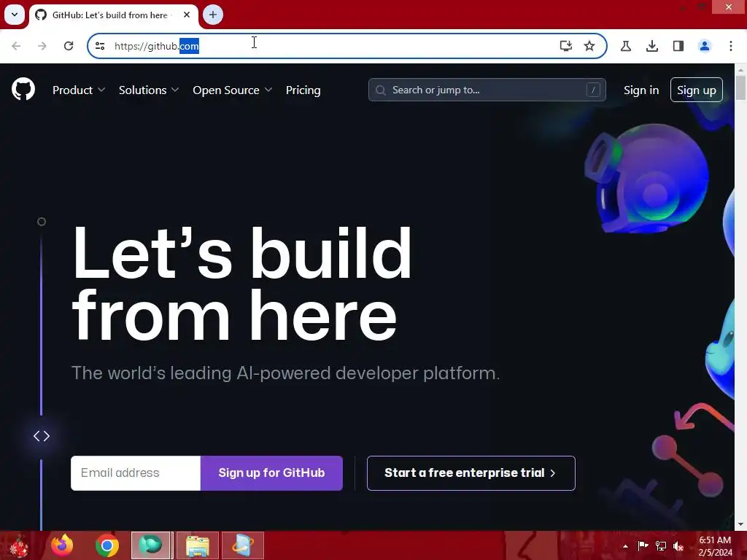
Task: Expand the Open Source menu
Action: pos(233,90)
